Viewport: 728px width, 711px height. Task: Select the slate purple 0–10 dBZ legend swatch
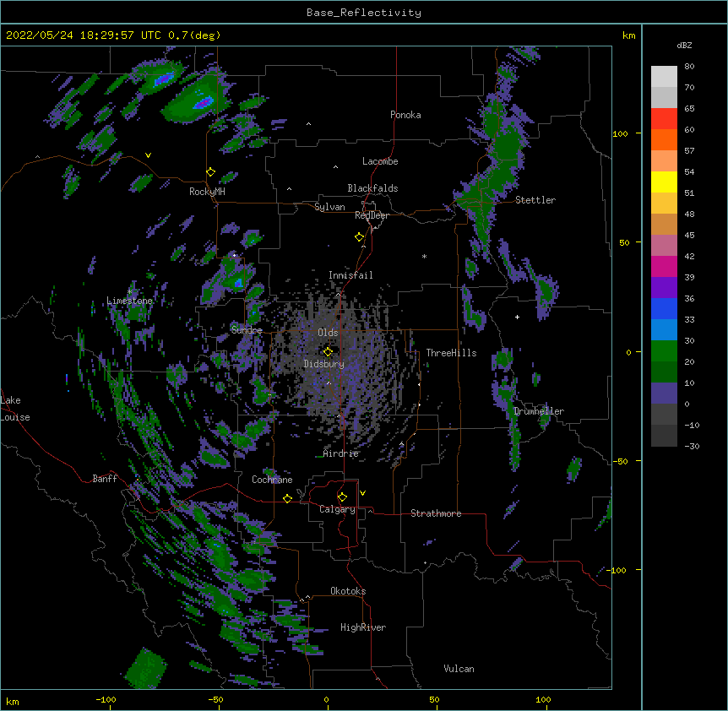[664, 393]
